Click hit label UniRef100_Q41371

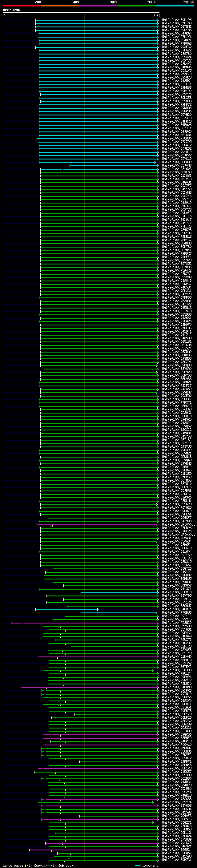177,589
